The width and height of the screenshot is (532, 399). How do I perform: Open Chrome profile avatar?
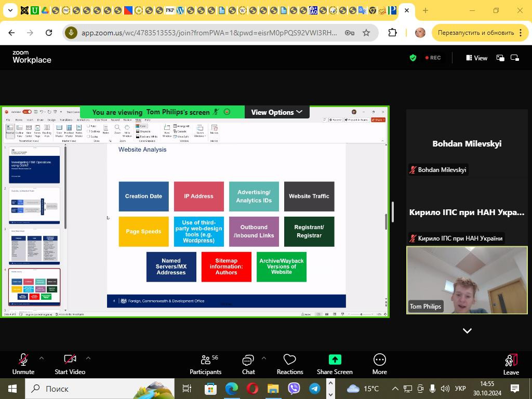(x=420, y=33)
